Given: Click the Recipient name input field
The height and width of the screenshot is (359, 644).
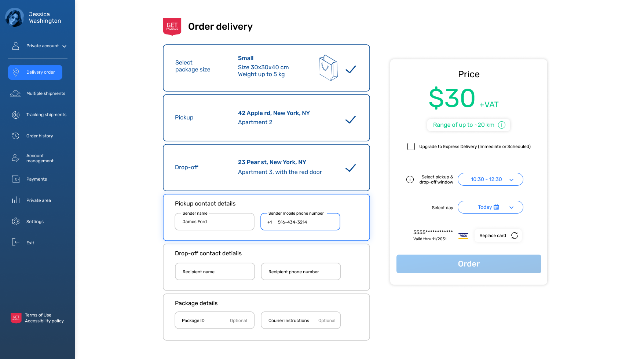Looking at the screenshot, I should pyautogui.click(x=215, y=272).
